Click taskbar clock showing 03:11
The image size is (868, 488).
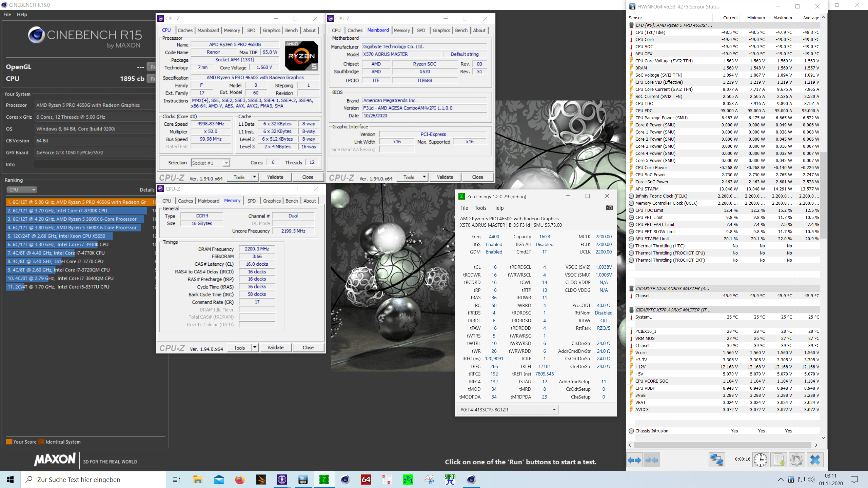(831, 480)
